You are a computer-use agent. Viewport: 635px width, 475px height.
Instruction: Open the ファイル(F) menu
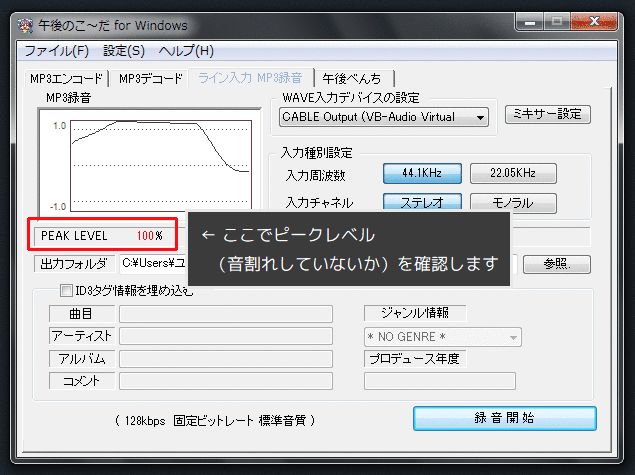pyautogui.click(x=56, y=50)
